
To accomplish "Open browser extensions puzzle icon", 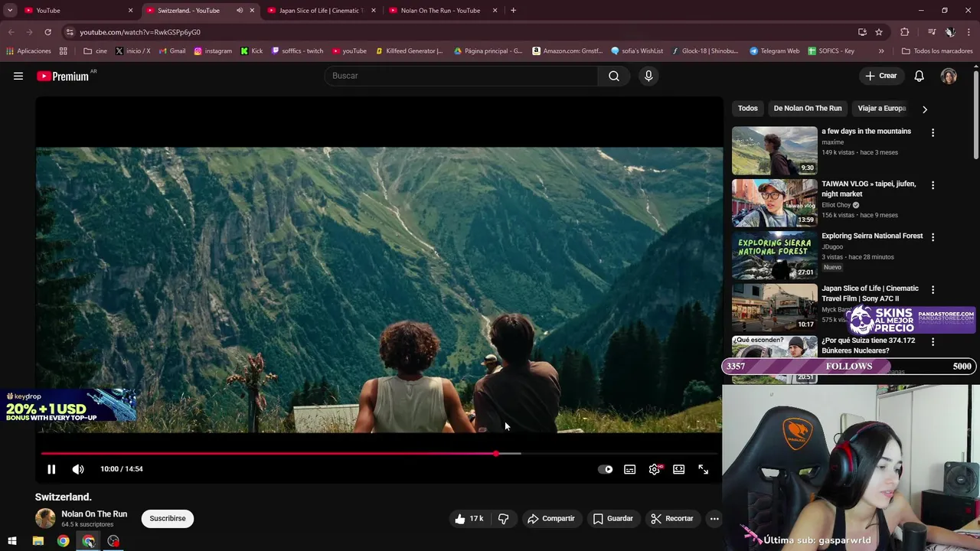I will 905,32.
